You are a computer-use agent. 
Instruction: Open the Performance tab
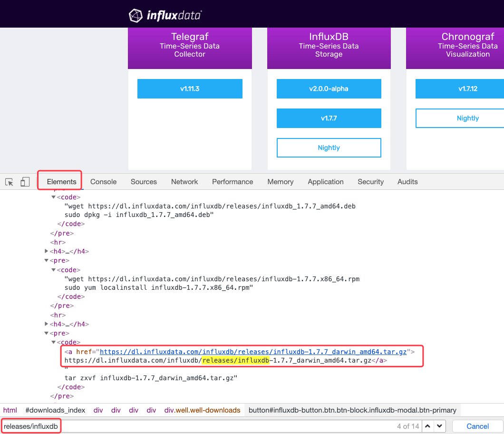click(233, 182)
